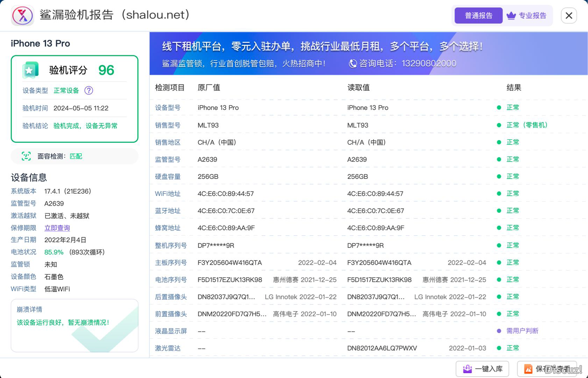Click inspection time 2024-05-05 11:22
Image resolution: width=588 pixels, height=378 pixels.
pos(81,108)
